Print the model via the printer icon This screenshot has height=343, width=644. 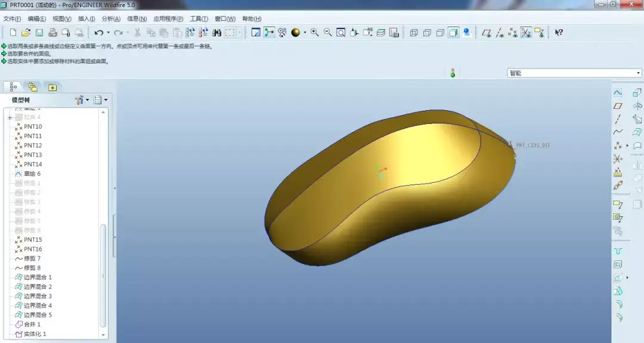(52, 32)
